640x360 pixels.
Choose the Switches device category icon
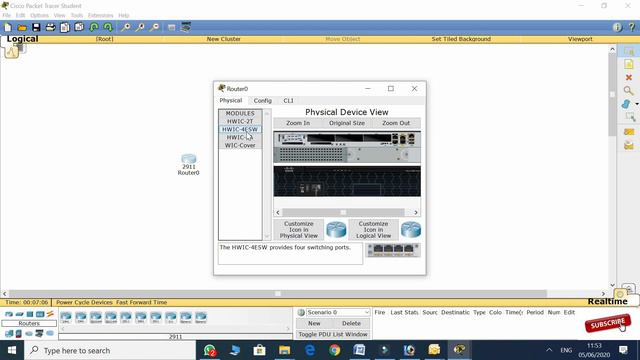(19, 314)
